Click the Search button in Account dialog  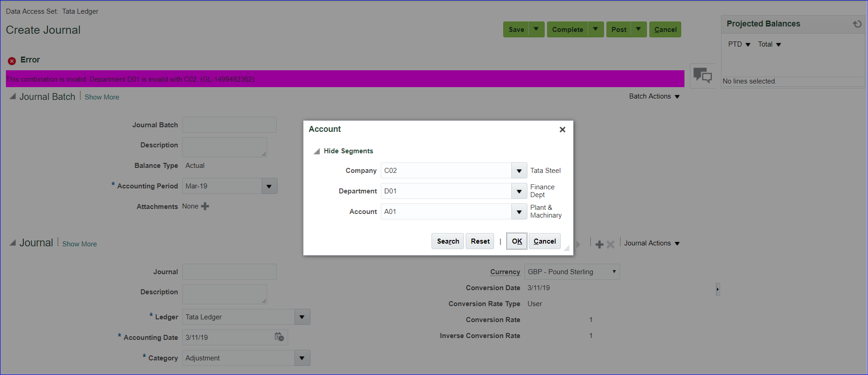pyautogui.click(x=447, y=241)
